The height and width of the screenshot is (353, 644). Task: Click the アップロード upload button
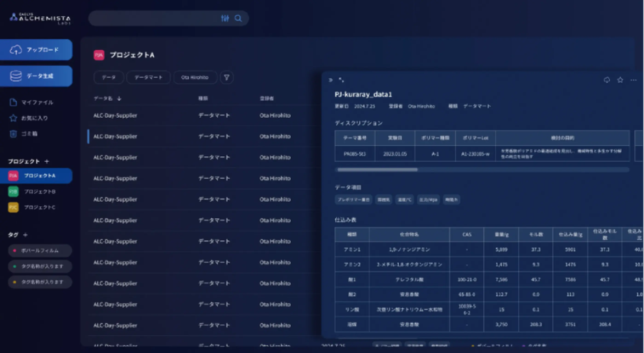click(x=36, y=50)
